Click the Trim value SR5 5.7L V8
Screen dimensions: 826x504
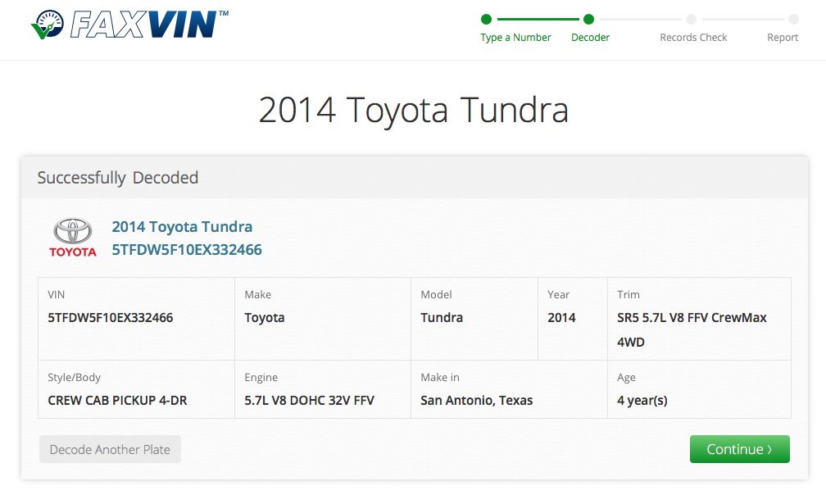[692, 329]
